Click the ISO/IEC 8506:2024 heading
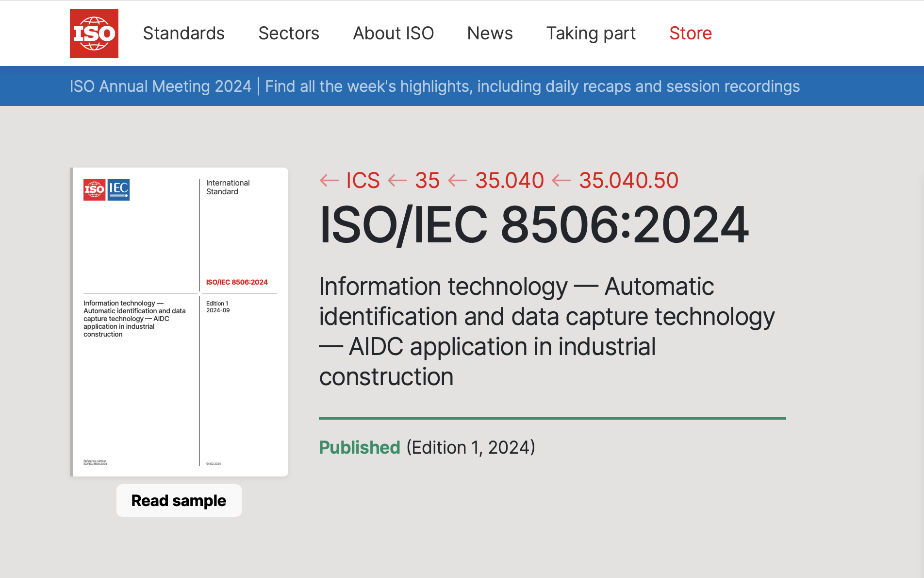Image resolution: width=924 pixels, height=578 pixels. tap(534, 225)
